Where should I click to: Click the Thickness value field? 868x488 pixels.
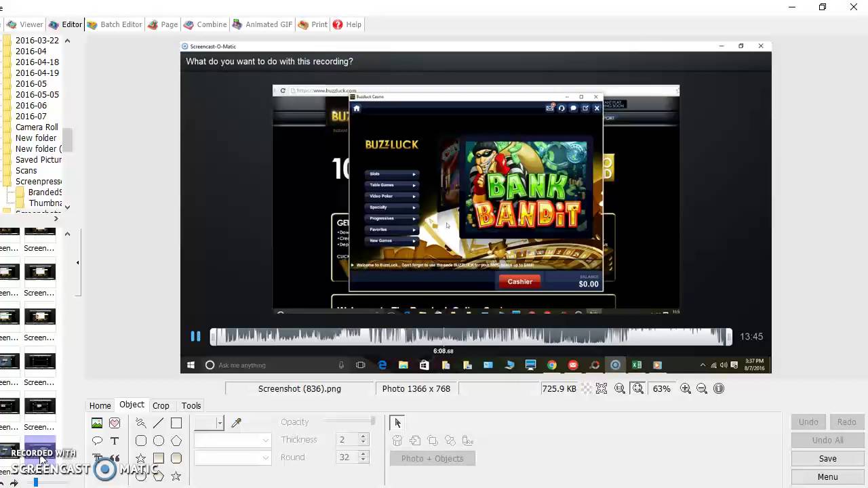347,440
